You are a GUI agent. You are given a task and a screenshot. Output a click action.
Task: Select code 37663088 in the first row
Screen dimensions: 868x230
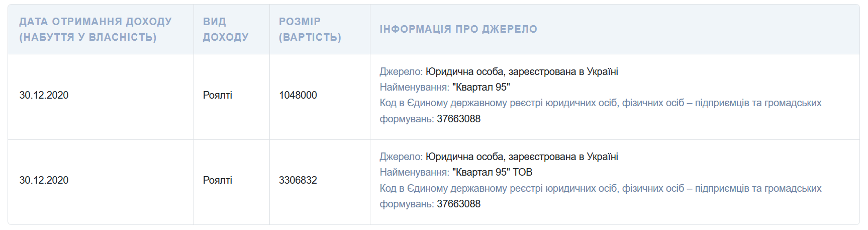point(459,119)
